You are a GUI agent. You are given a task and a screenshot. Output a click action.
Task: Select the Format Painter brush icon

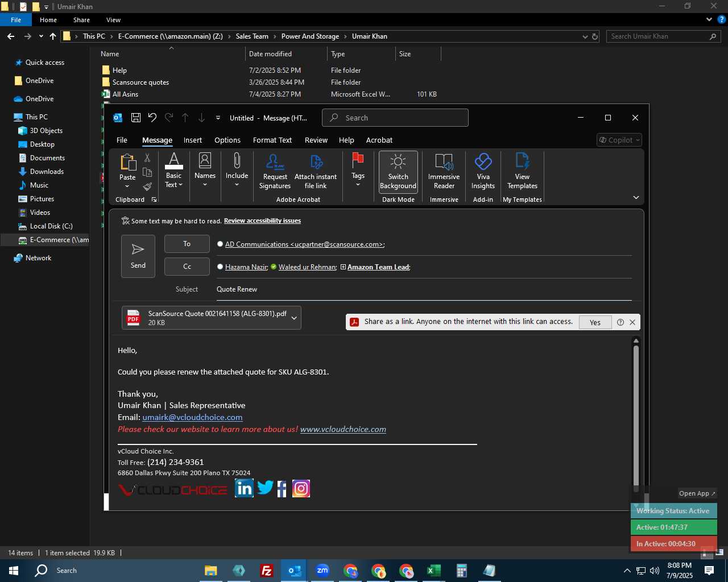[x=147, y=186]
